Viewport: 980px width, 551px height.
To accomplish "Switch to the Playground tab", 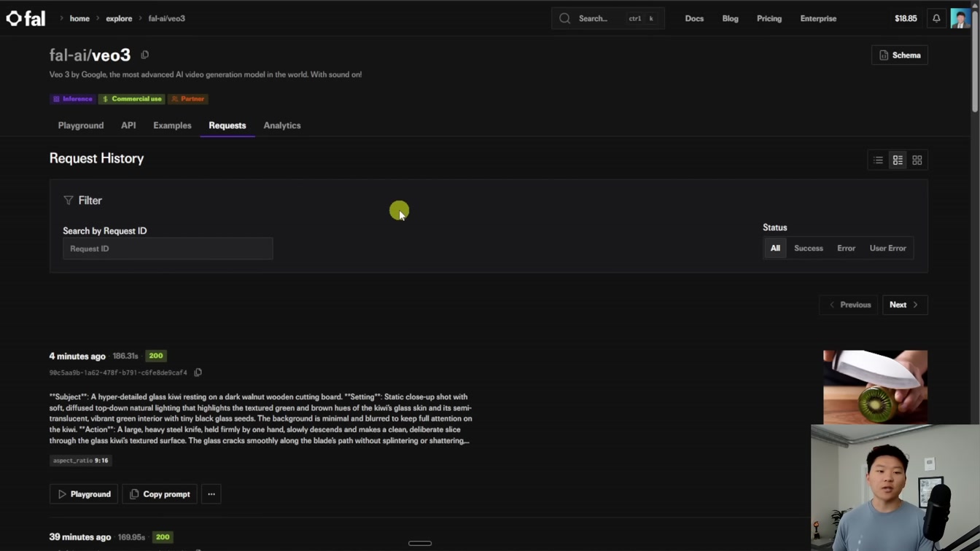I will [x=81, y=125].
